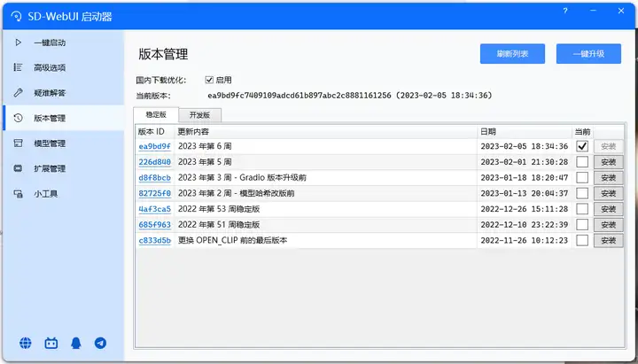Toggle 当前 checkbox for 2023 年第 6 周

click(582, 146)
